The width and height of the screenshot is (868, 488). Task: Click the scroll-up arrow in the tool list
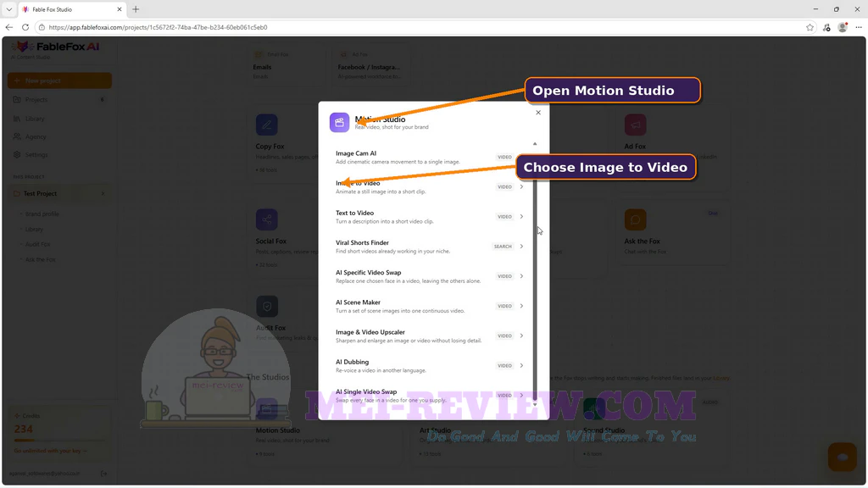point(535,144)
